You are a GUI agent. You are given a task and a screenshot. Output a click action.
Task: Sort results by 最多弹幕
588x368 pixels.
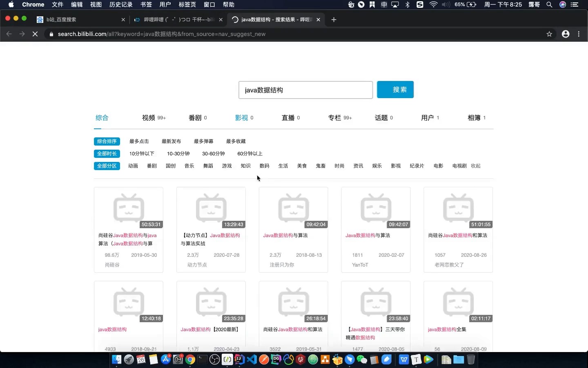point(203,141)
